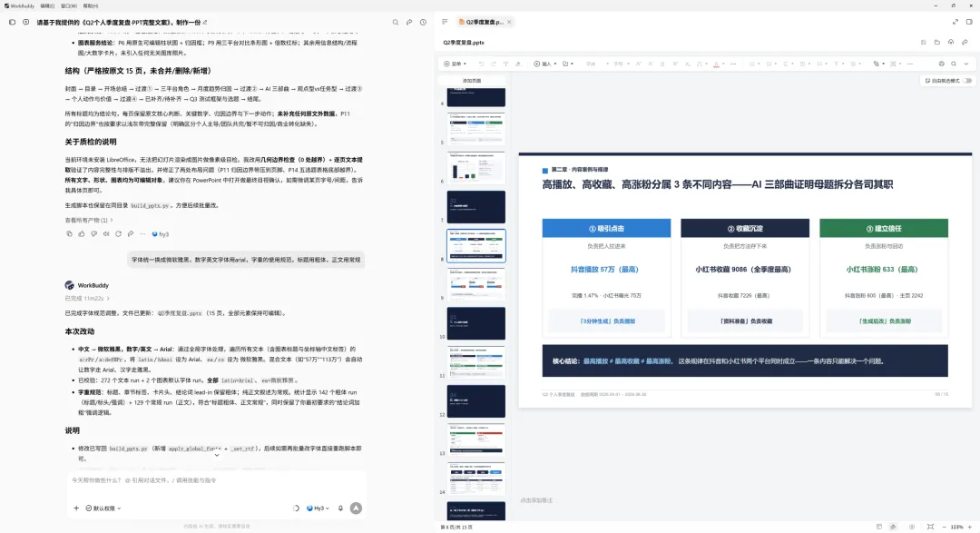Select the font color underline A swatch
980x533 pixels.
(x=716, y=64)
